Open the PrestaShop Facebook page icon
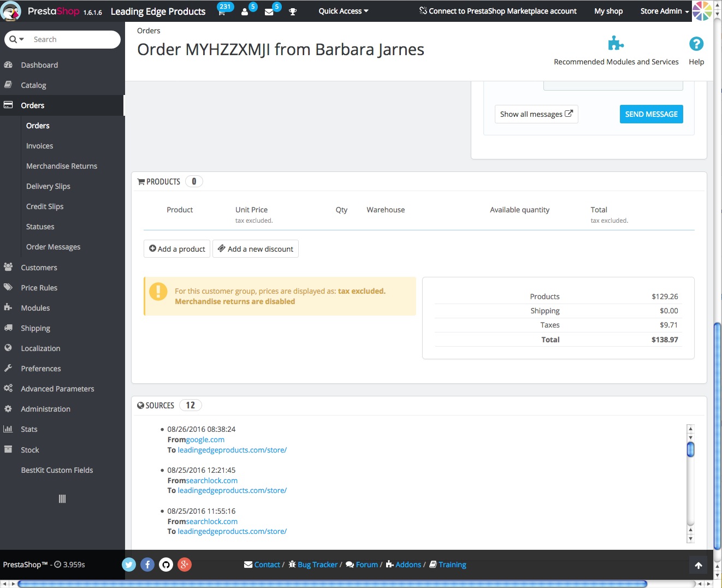This screenshot has width=722, height=588. coord(147,565)
